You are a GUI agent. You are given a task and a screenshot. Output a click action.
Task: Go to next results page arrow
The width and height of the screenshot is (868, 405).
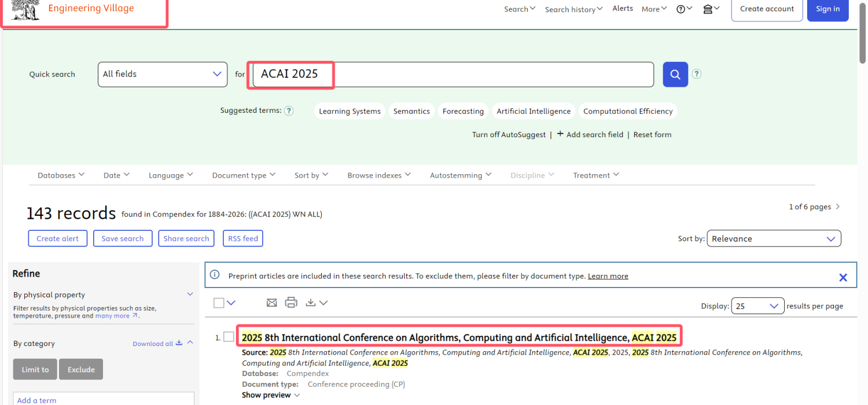coord(838,207)
